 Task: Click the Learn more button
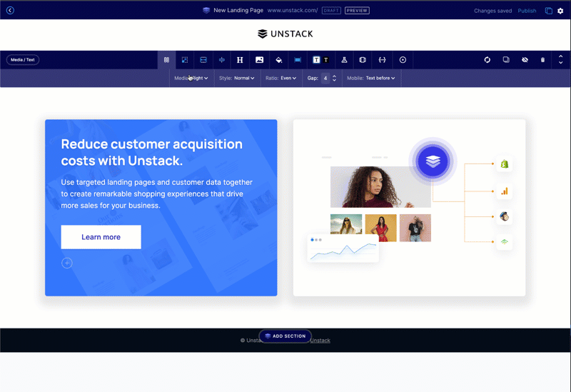point(101,237)
